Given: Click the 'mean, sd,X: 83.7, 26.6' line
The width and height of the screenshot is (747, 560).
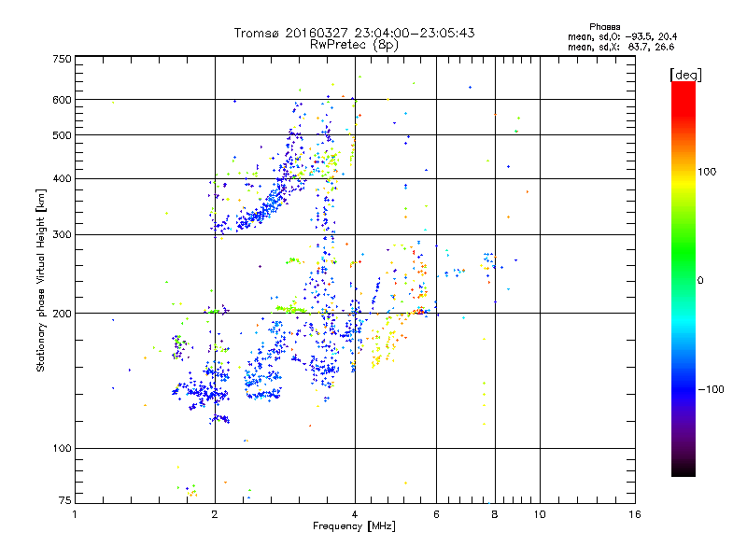Looking at the screenshot, I should click(621, 47).
